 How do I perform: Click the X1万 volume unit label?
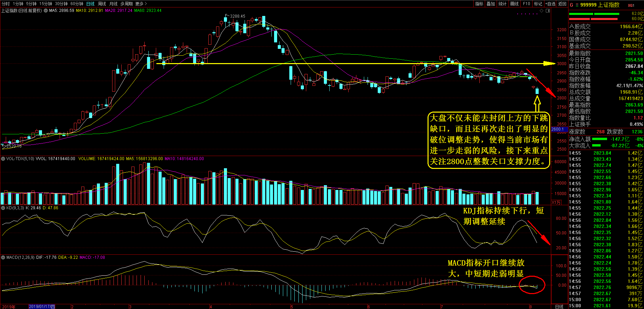click(x=556, y=202)
